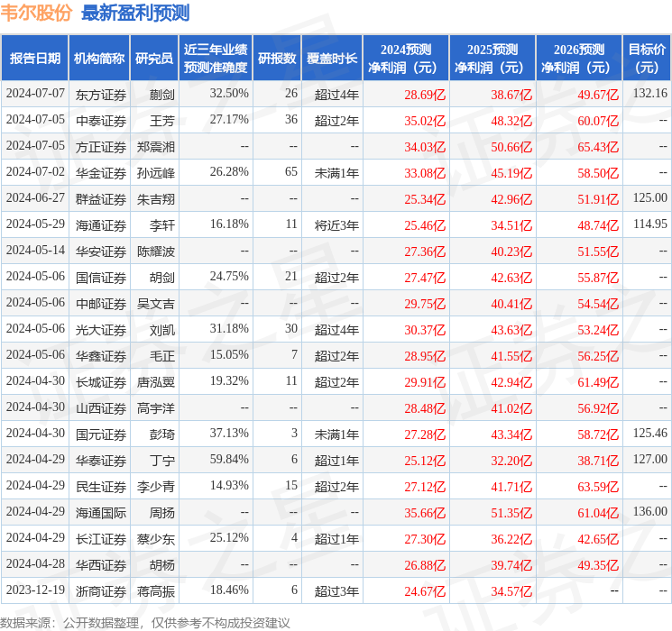The height and width of the screenshot is (631, 672).
Task: Click 2025 profit value 50.66亿
Action: (x=511, y=147)
